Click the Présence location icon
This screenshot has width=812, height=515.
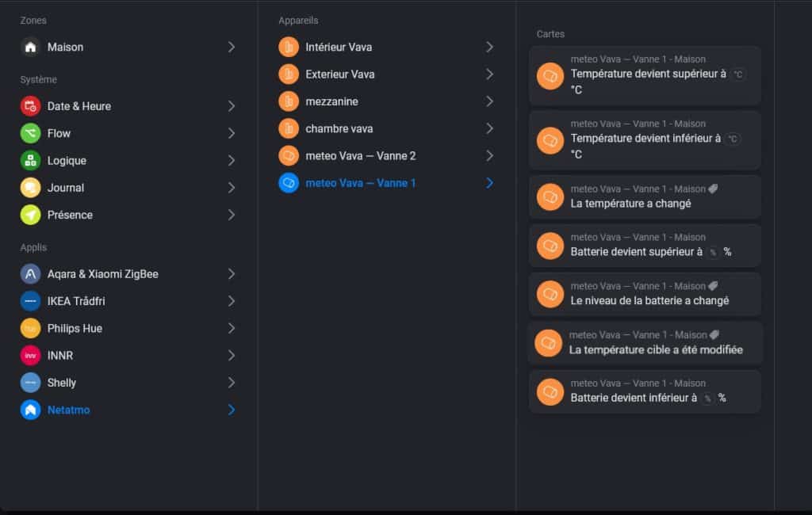[x=31, y=215]
